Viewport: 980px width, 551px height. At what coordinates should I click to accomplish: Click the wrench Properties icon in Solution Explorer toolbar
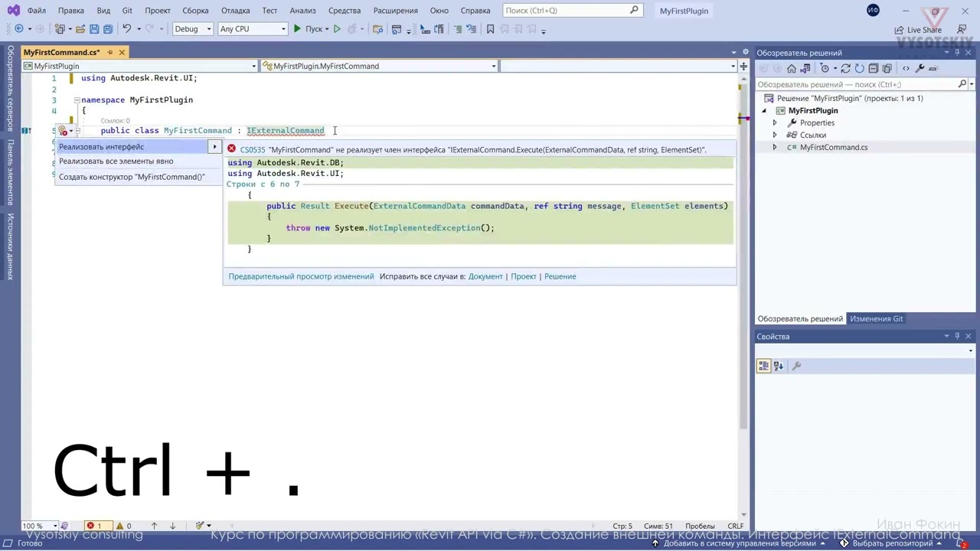coord(920,68)
